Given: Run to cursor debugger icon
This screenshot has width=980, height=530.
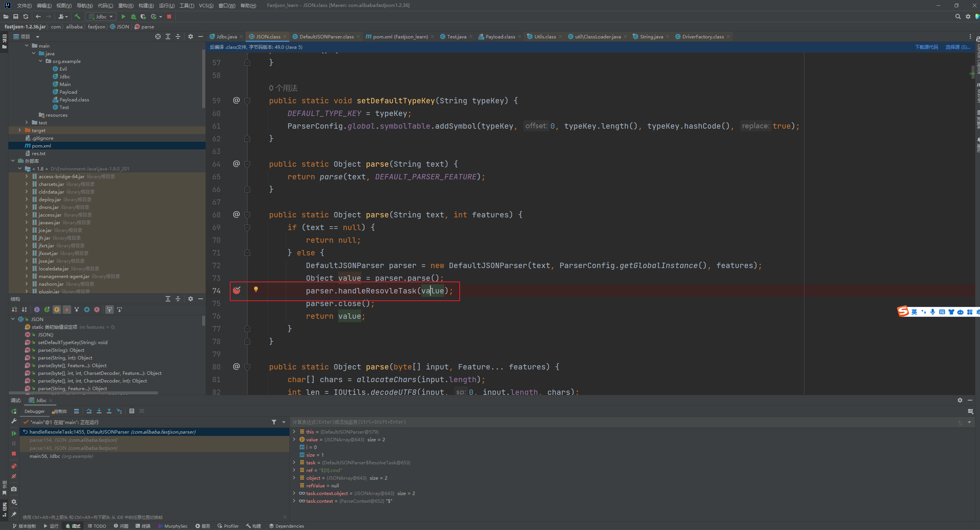Looking at the screenshot, I should pos(120,411).
